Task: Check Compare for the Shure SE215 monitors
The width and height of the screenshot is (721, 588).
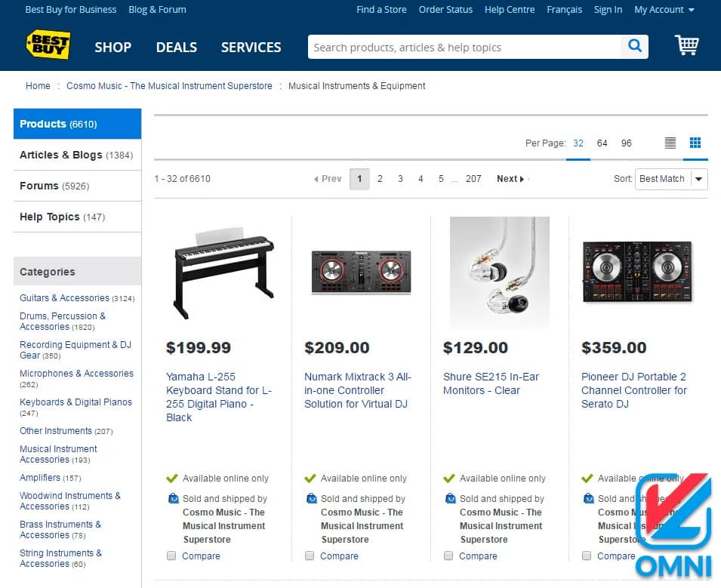Action: point(449,556)
